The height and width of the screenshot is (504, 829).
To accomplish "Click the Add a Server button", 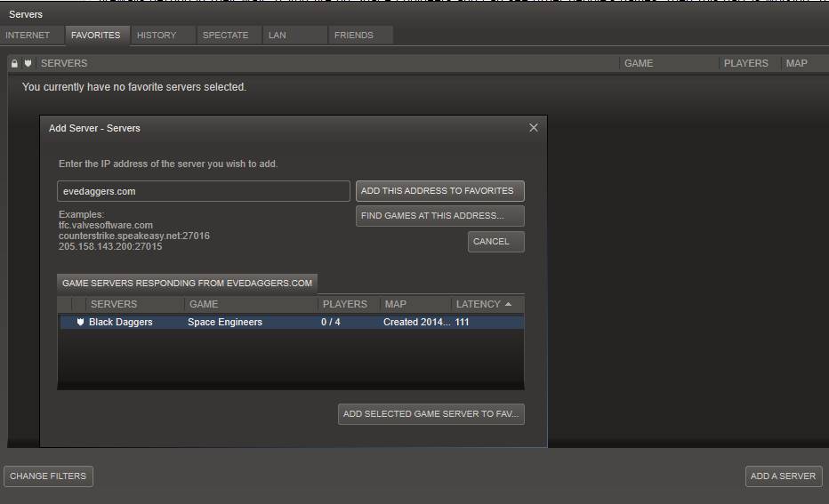I will [784, 476].
